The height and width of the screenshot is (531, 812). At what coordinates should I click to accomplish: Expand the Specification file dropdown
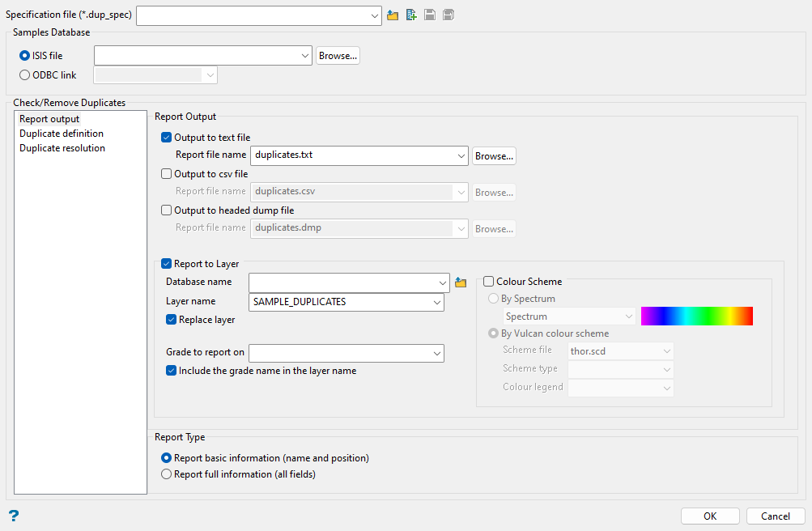click(x=373, y=15)
